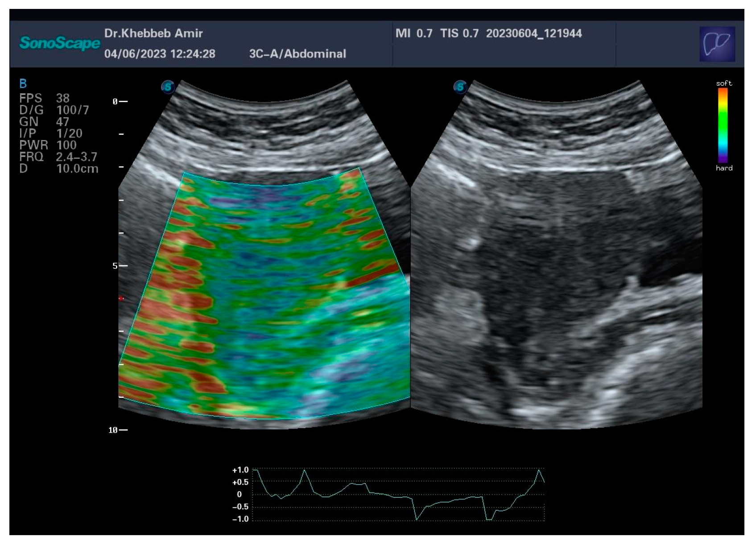Click the red focus marker on the depth scale

[120, 298]
